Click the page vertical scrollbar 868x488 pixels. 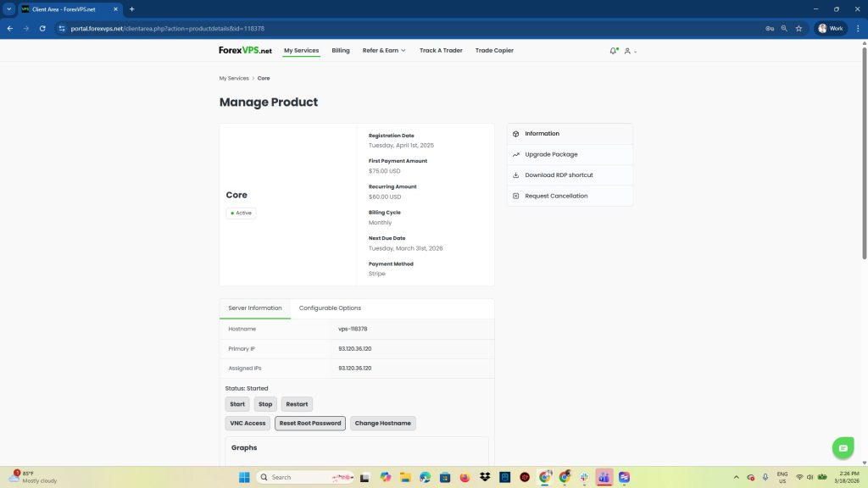click(x=864, y=152)
